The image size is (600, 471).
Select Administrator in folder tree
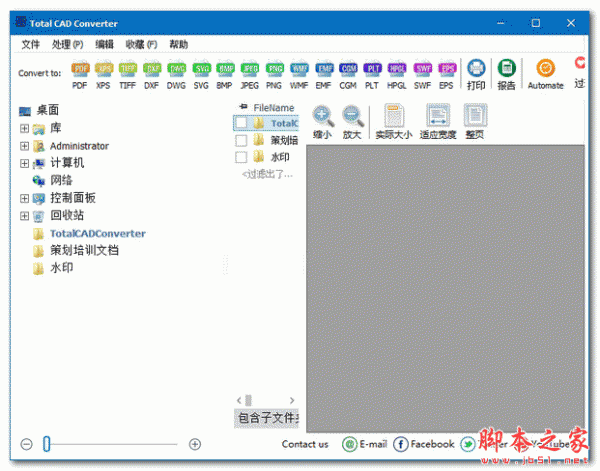tap(79, 146)
